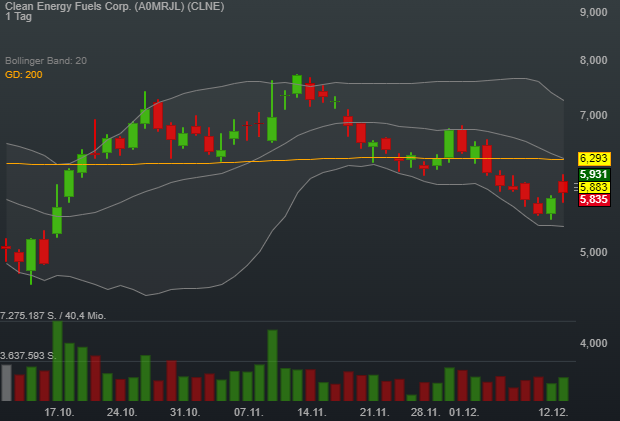The height and width of the screenshot is (421, 620).
Task: Click the tall green volume bar after 07.11.
Action: 272,365
